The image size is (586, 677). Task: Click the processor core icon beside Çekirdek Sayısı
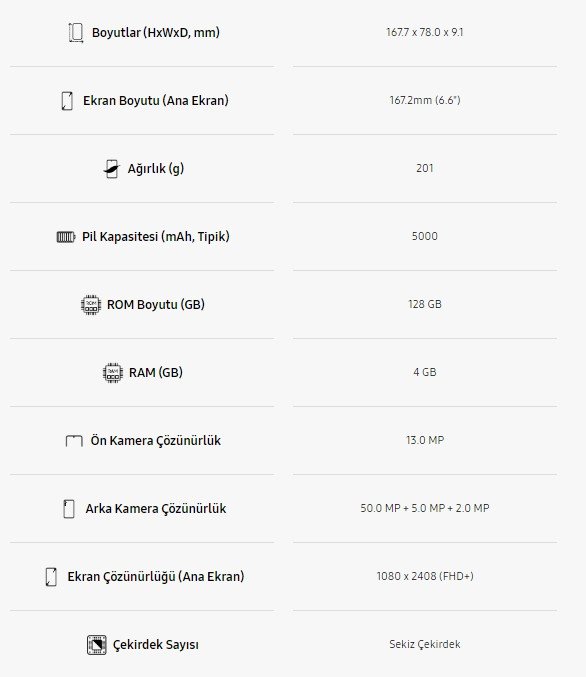point(96,645)
